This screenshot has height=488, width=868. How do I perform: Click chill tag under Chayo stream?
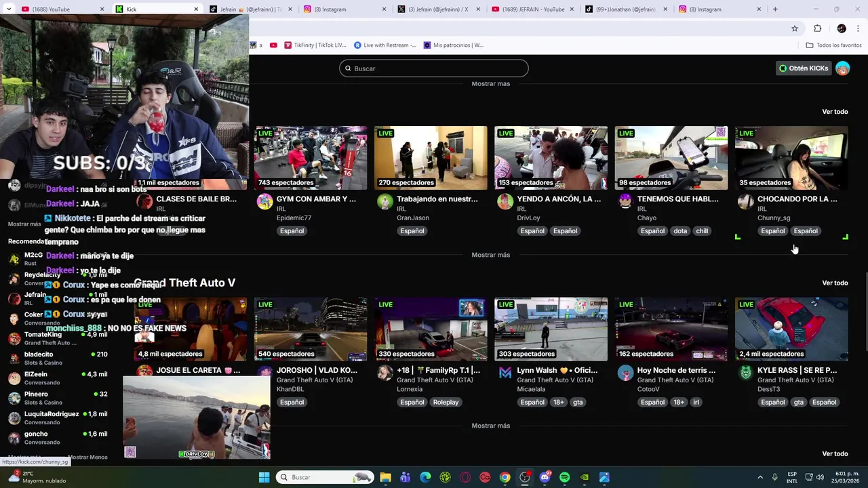coord(702,231)
